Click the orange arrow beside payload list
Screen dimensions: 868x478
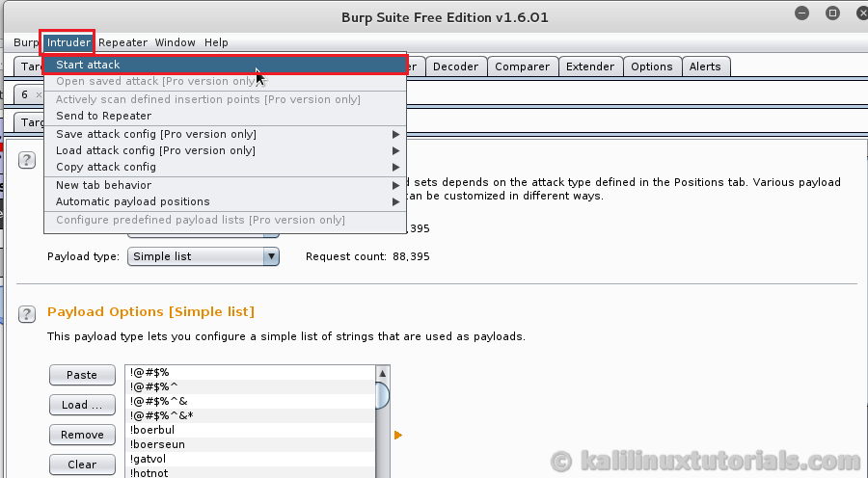pos(397,436)
